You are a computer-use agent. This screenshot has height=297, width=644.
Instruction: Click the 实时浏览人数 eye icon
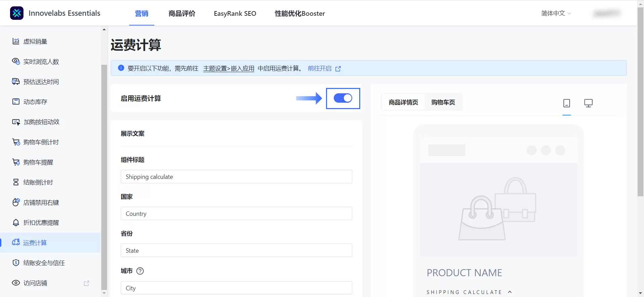click(x=16, y=61)
